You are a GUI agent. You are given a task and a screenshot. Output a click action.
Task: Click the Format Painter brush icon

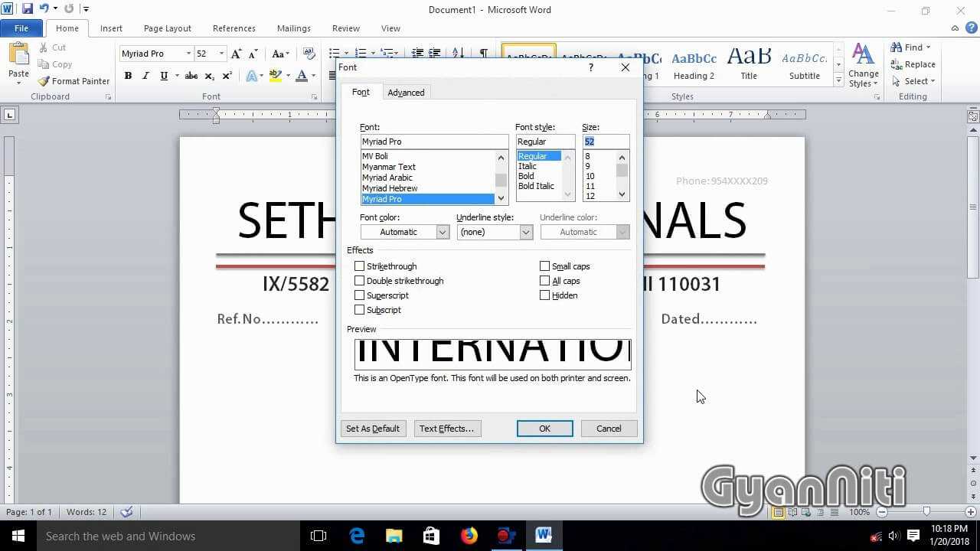tap(44, 81)
